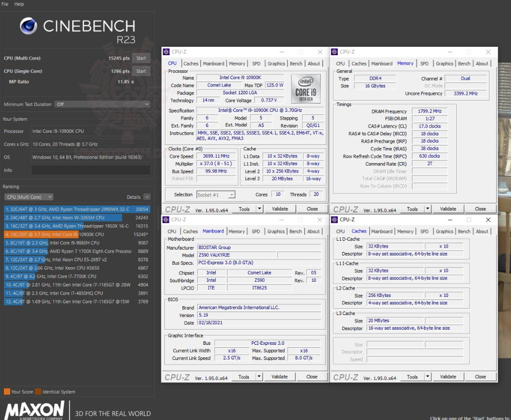
Task: Select the i7-1165G7 @ 28W ranking row
Action: tap(77, 285)
